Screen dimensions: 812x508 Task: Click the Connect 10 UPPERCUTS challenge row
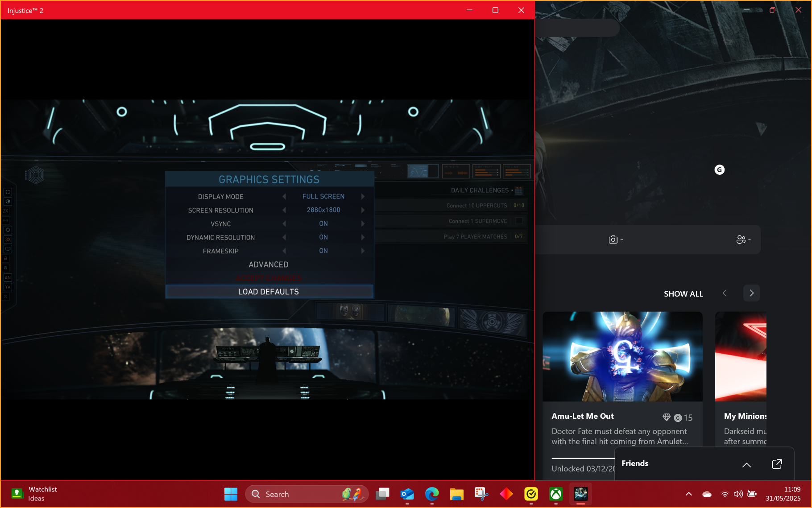(451, 206)
